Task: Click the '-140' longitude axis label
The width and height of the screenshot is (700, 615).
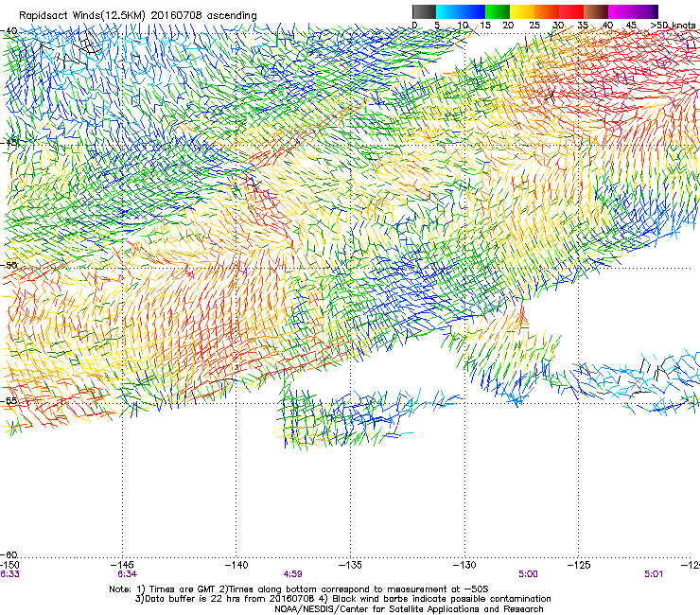Action: pyautogui.click(x=236, y=565)
